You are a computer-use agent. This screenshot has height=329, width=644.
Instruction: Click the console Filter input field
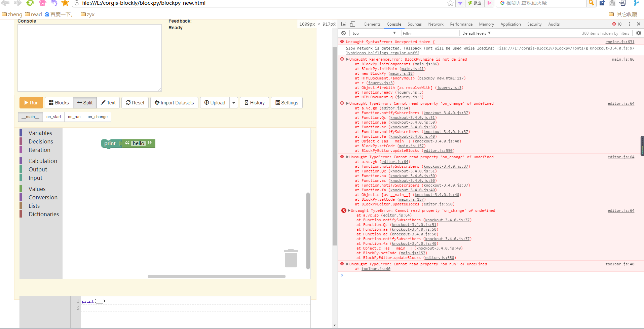pos(430,33)
